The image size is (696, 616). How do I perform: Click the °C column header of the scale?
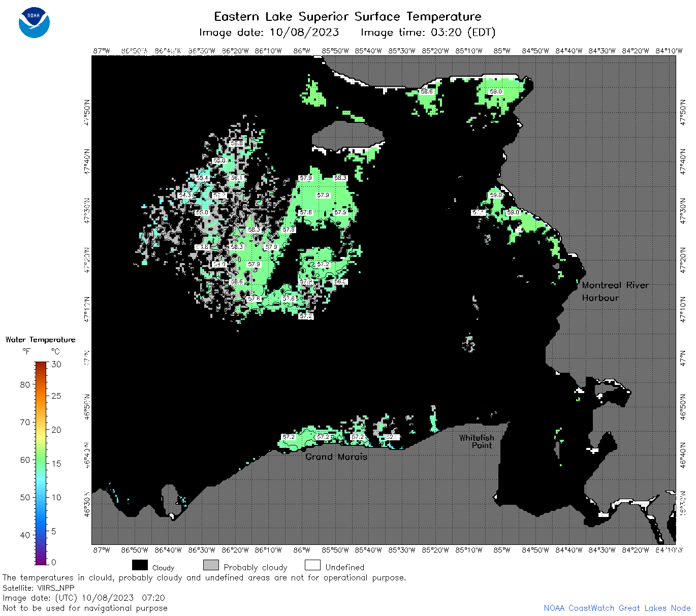55,351
